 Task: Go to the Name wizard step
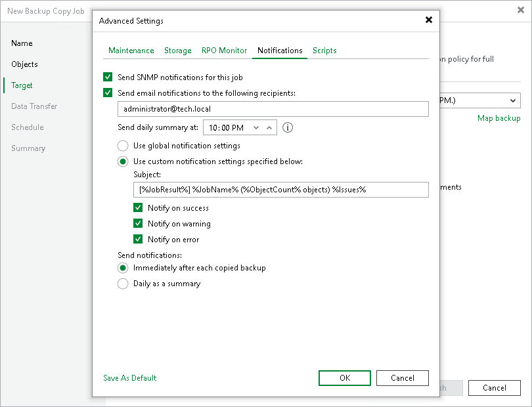[x=22, y=43]
